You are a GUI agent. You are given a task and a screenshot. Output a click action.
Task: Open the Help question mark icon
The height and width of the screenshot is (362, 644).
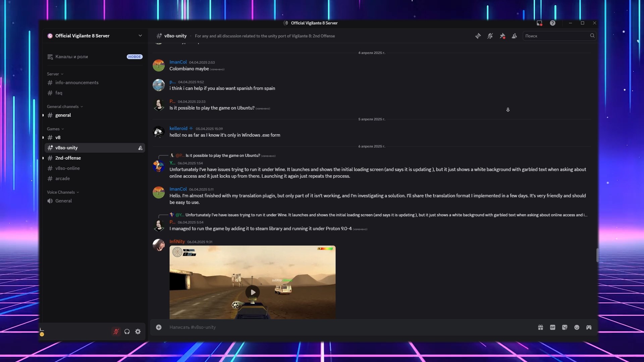(x=552, y=23)
